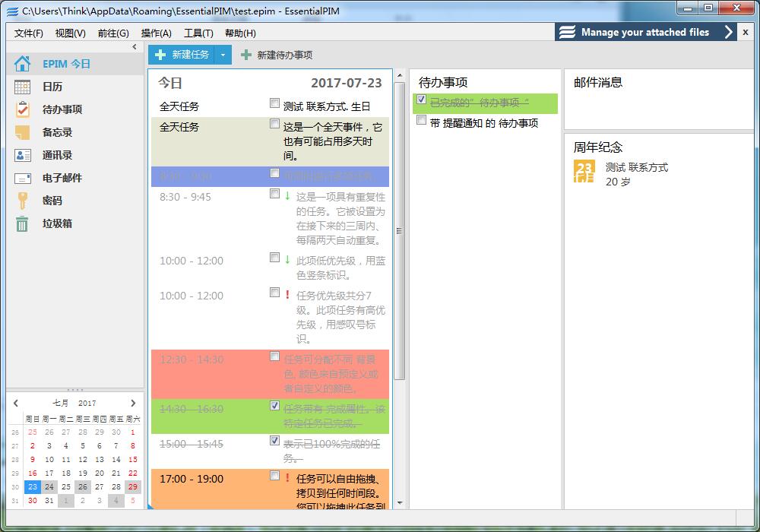Select day 26 in mini calendar
The image size is (760, 532).
click(82, 486)
